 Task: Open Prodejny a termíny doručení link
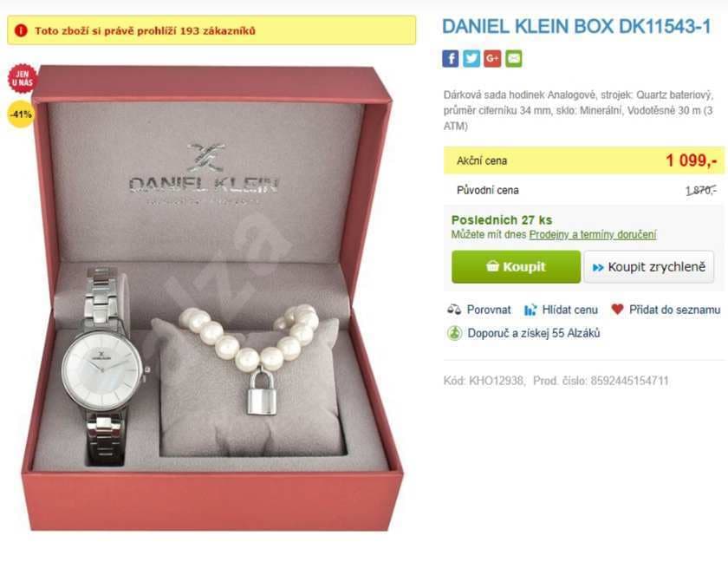[593, 234]
